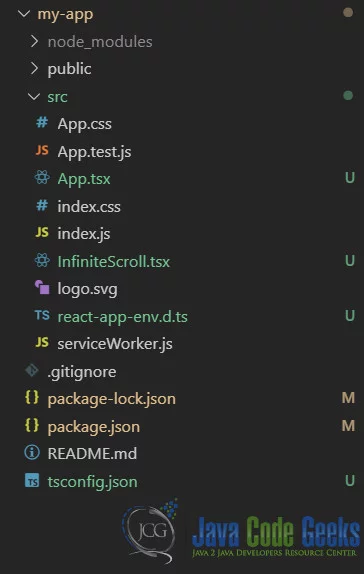The width and height of the screenshot is (364, 574).
Task: Click the U badge on react-app-env.d.ts row
Action: pos(350,316)
